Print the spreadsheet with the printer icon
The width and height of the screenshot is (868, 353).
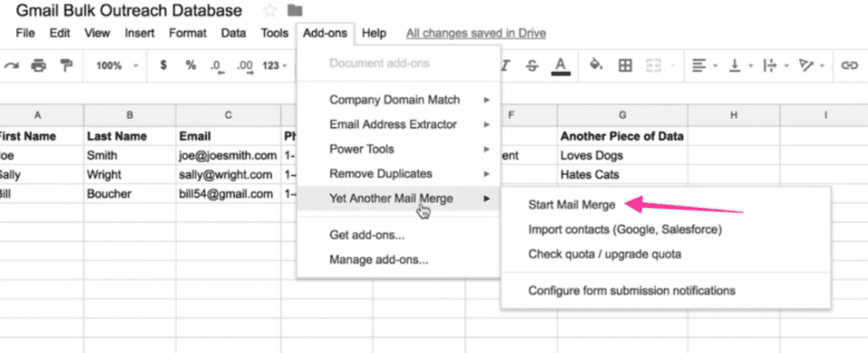tap(38, 65)
